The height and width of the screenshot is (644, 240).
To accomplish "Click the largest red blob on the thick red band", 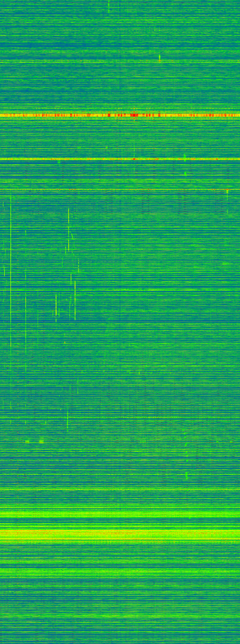I will (x=134, y=115).
